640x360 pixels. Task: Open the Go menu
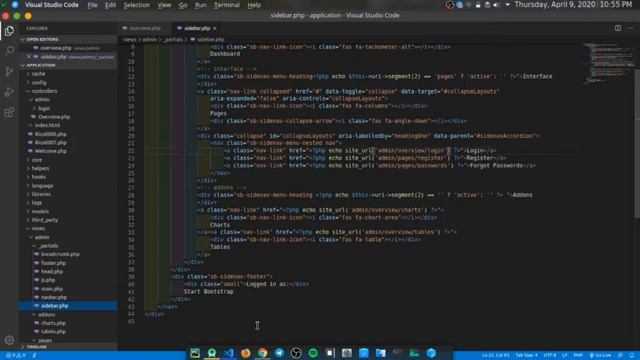tap(183, 5)
